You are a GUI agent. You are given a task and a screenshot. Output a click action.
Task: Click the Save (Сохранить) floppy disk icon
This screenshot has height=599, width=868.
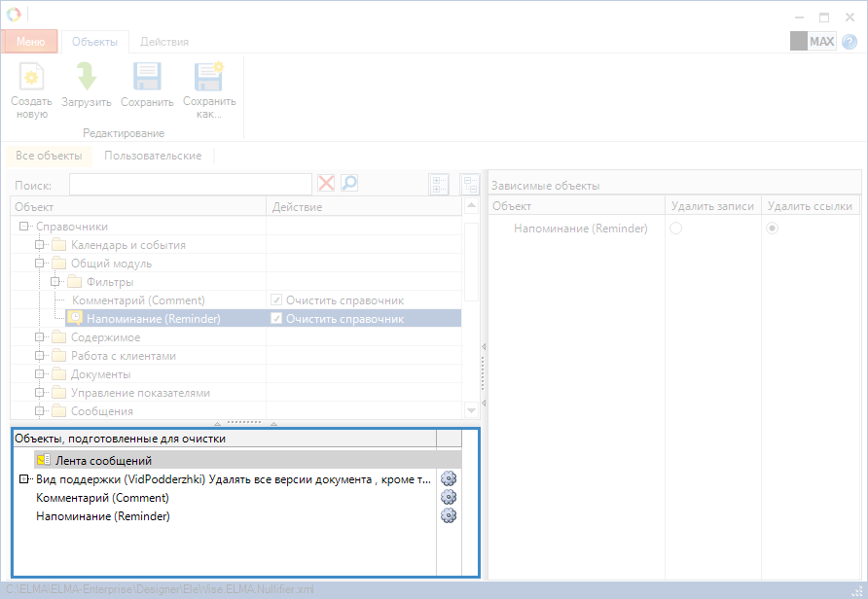pos(147,78)
